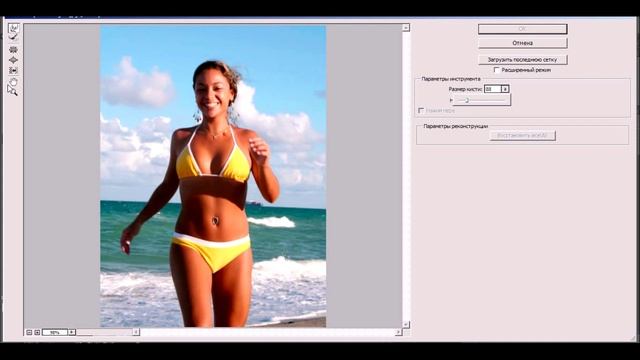640x360 pixels.
Task: Click the preview horizontal scrollbar left arrow
Action: pyautogui.click(x=136, y=332)
